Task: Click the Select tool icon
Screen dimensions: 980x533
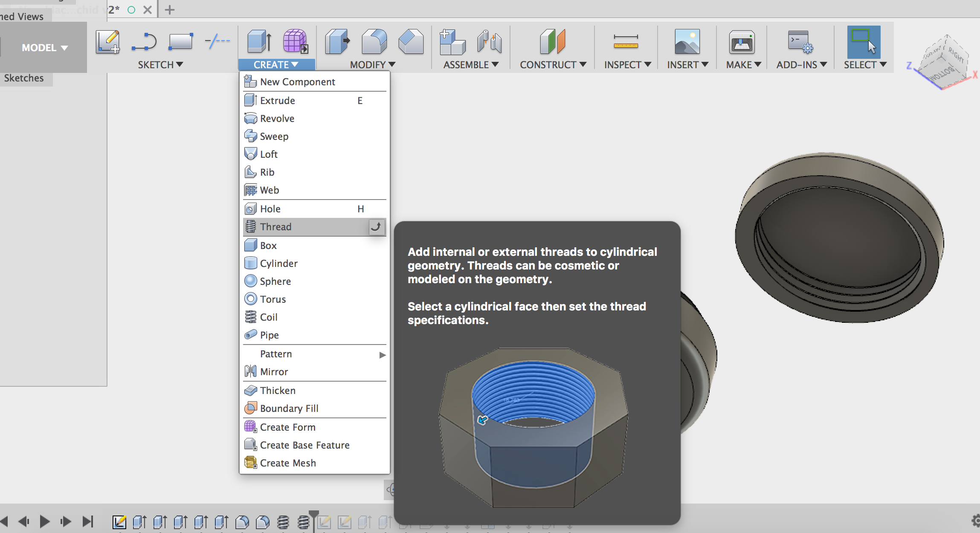Action: pos(864,42)
